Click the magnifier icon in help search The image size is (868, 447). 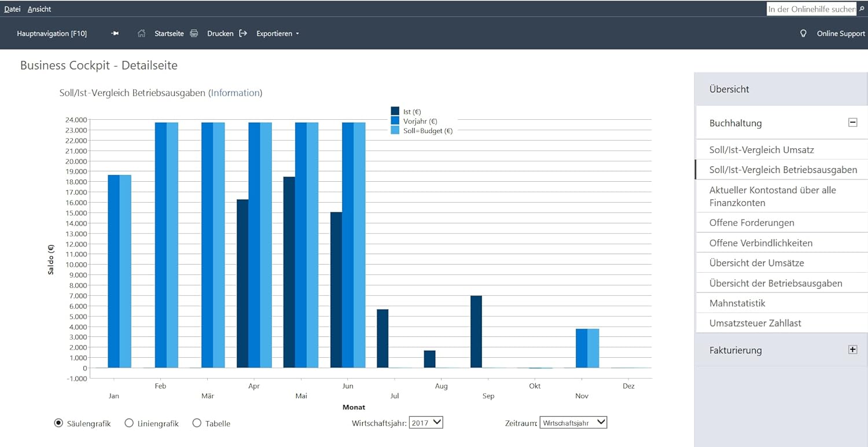click(x=862, y=9)
